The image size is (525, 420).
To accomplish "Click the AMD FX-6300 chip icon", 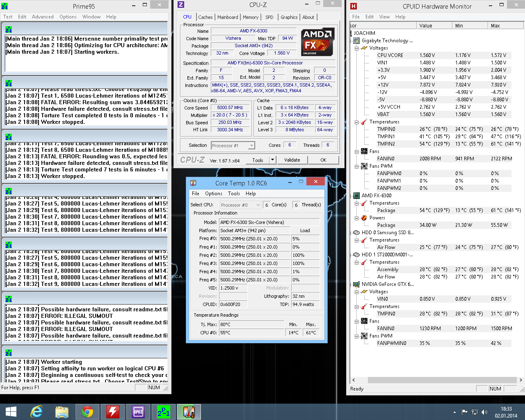I will (357, 196).
